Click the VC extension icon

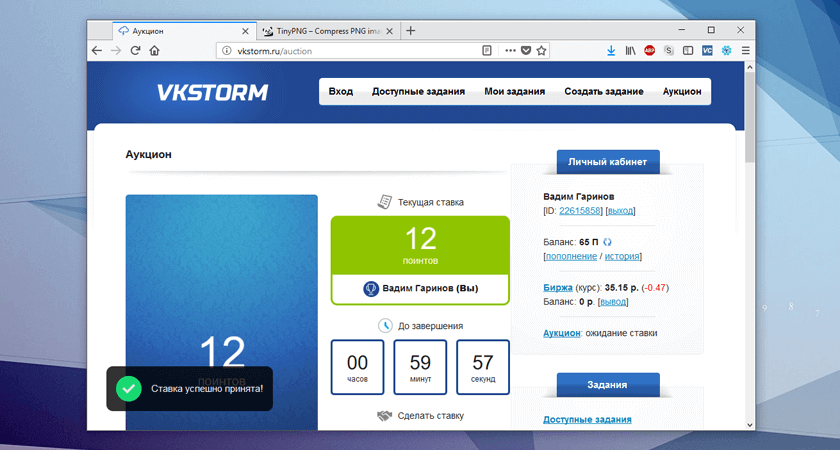707,50
